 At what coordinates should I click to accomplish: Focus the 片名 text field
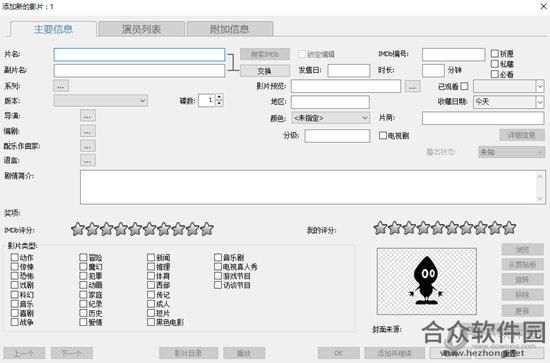pyautogui.click(x=139, y=55)
